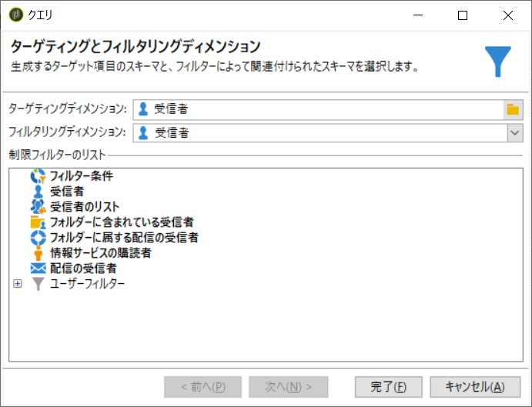
Task: Select 情報サービスの購読者 entry
Action: (x=100, y=253)
